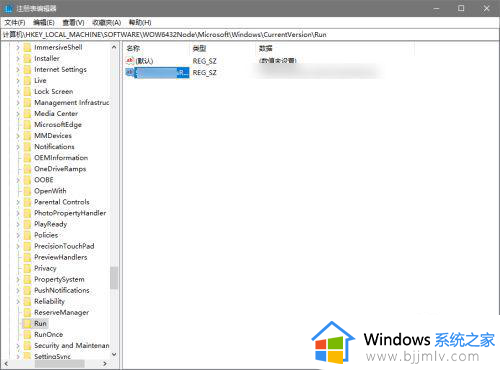Click the registry path address bar
Screen dimensions: 500x370
click(250, 35)
